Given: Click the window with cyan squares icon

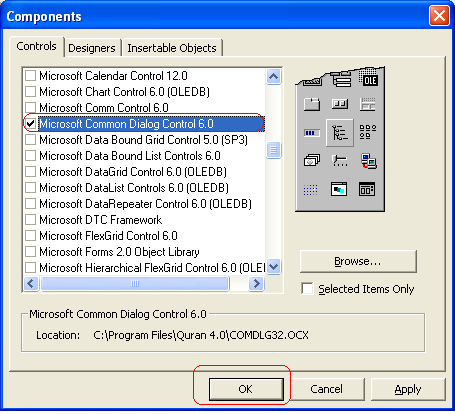Looking at the screenshot, I should pyautogui.click(x=339, y=189).
